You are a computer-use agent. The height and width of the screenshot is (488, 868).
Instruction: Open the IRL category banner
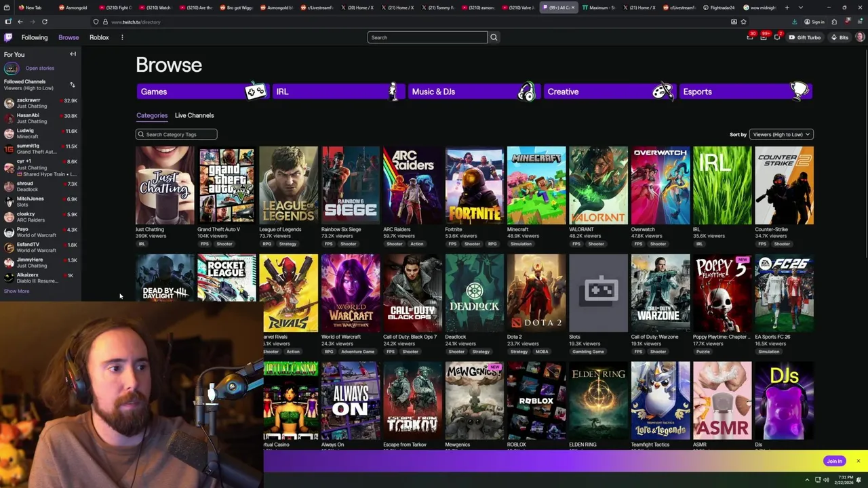point(338,91)
